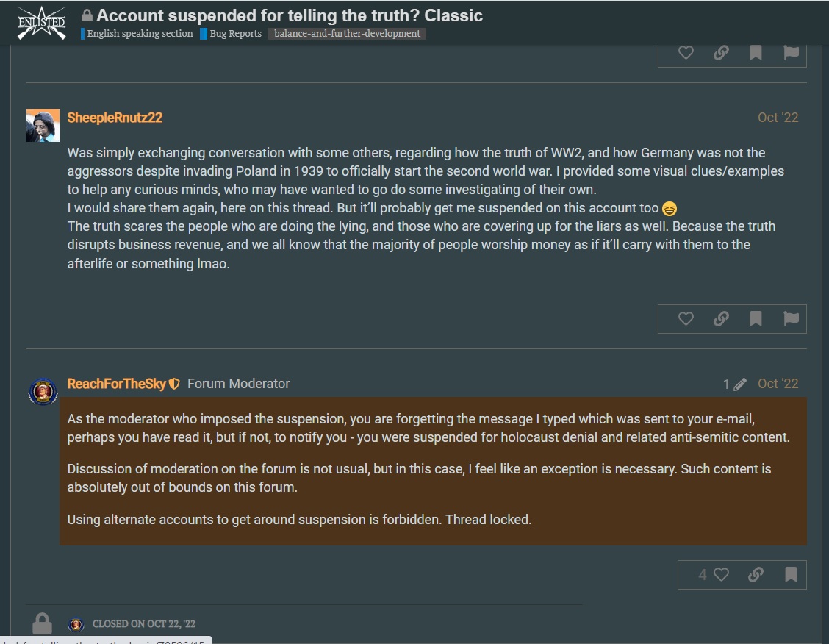View edit history pencil icon
The width and height of the screenshot is (829, 644).
pos(735,384)
